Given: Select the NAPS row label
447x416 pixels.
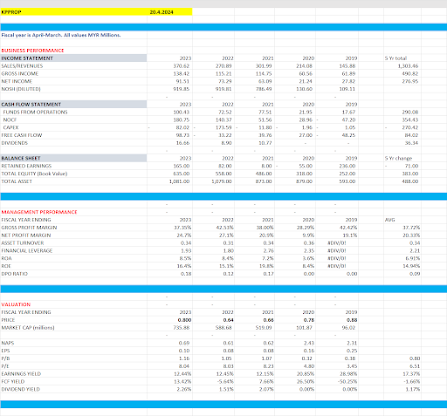Looking at the screenshot, I should point(8,343).
